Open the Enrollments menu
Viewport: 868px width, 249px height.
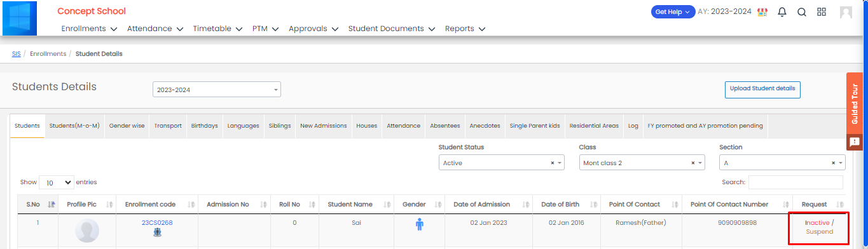[x=89, y=29]
